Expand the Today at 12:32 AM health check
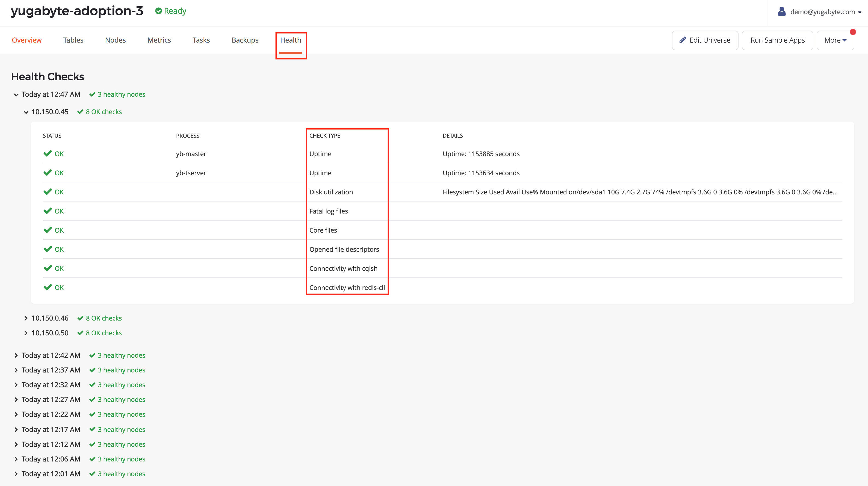The image size is (868, 486). tap(16, 385)
